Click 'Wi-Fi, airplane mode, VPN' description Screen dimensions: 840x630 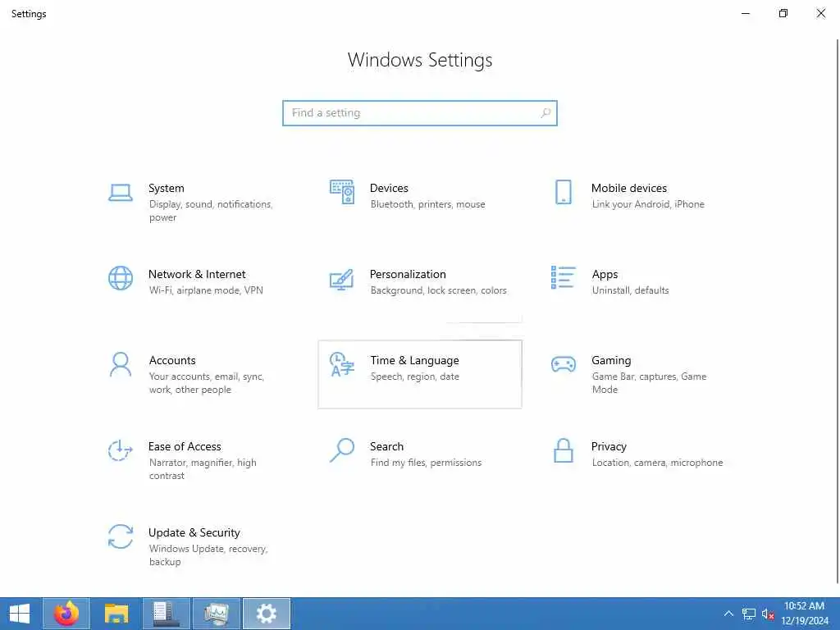206,290
